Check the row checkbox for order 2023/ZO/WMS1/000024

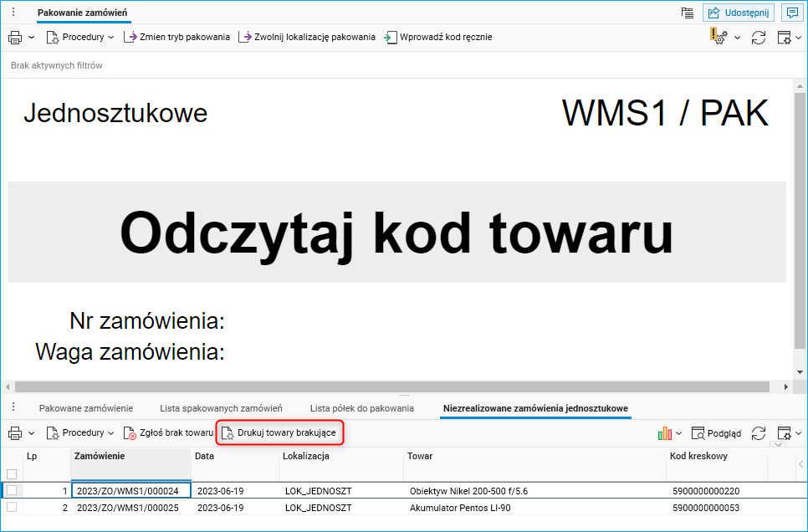(12, 490)
